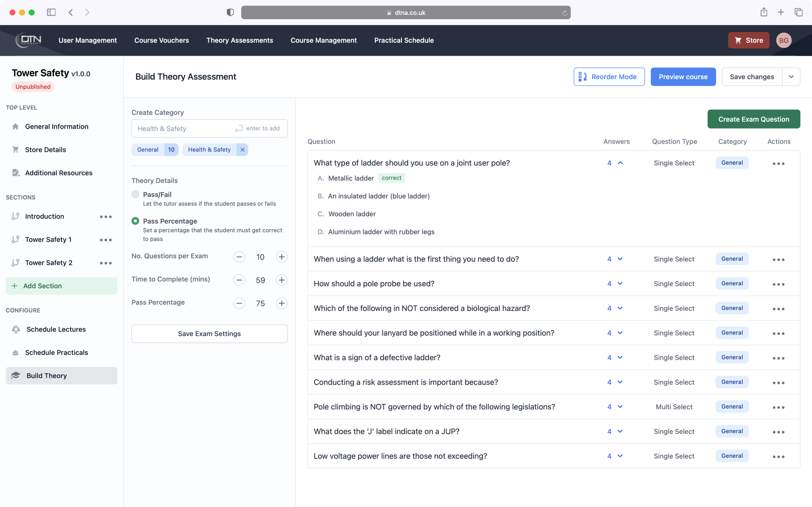Collapse answers for the joint user pole question
812x507 pixels.
620,163
